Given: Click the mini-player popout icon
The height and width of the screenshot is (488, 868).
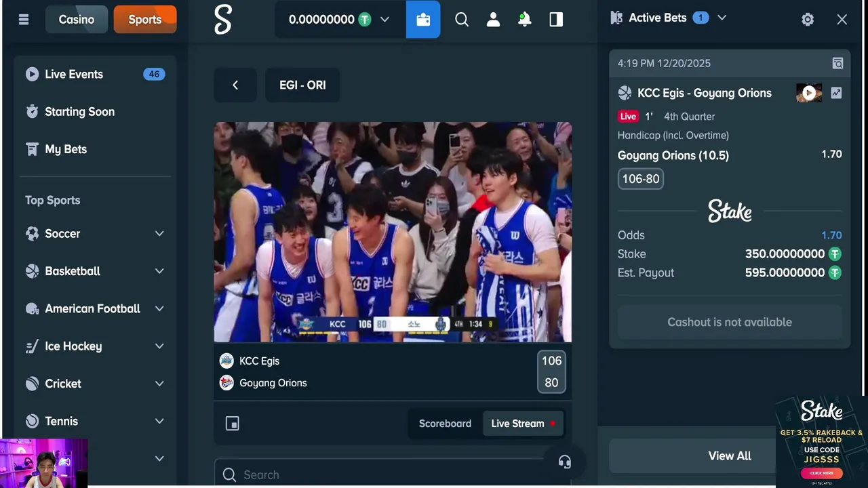Looking at the screenshot, I should click(x=233, y=424).
